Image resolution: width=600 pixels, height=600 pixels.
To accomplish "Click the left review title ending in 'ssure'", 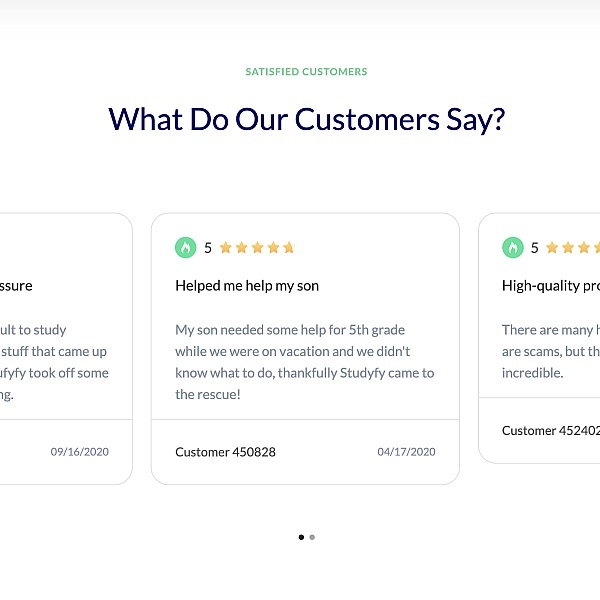I will coord(16,286).
